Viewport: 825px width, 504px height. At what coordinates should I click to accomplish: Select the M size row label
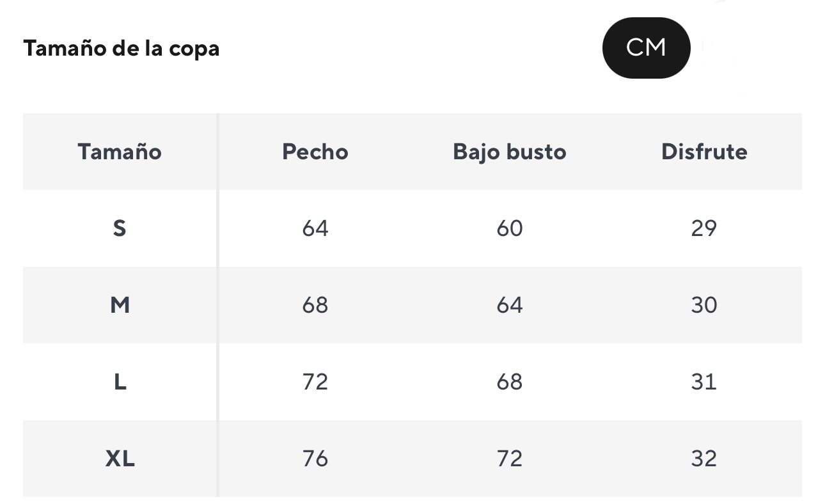point(120,305)
